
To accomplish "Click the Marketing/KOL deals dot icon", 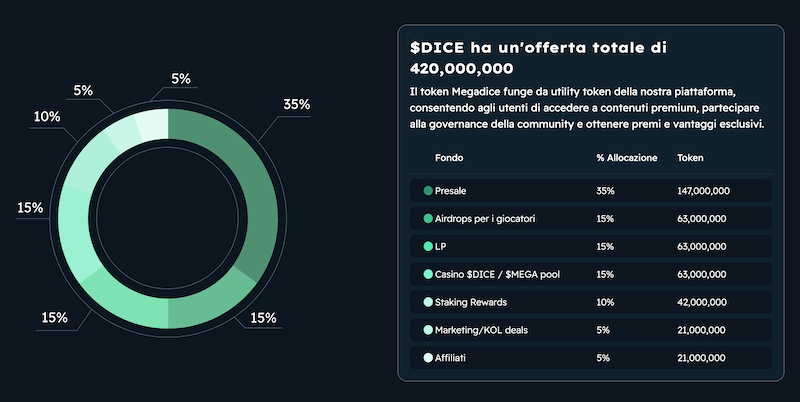I will pyautogui.click(x=428, y=329).
